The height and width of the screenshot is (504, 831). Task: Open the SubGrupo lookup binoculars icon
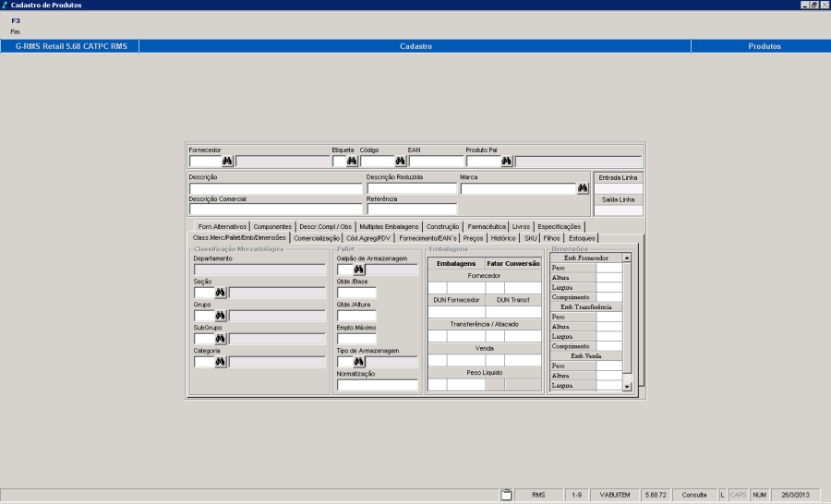[220, 339]
